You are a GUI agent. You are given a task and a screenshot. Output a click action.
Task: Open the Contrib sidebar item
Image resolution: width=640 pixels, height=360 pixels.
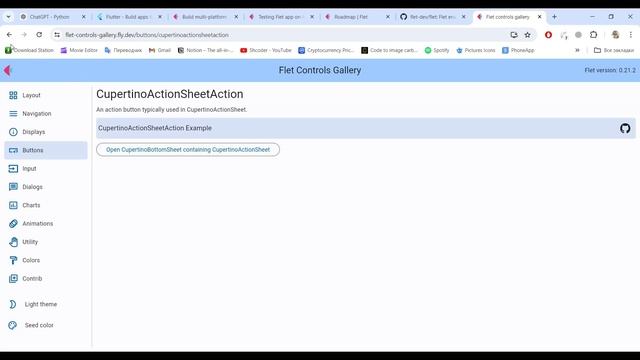pos(46,278)
